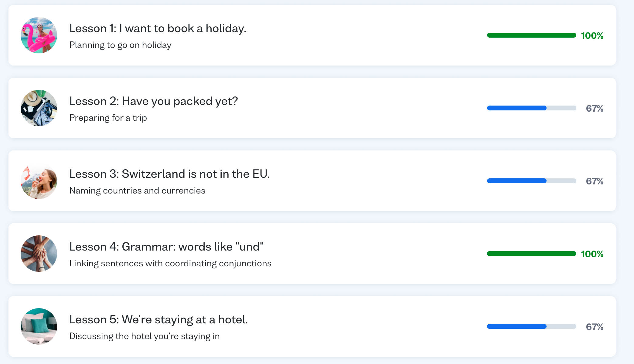Click 'Naming countries and currencies' text
634x364 pixels.
(x=137, y=190)
